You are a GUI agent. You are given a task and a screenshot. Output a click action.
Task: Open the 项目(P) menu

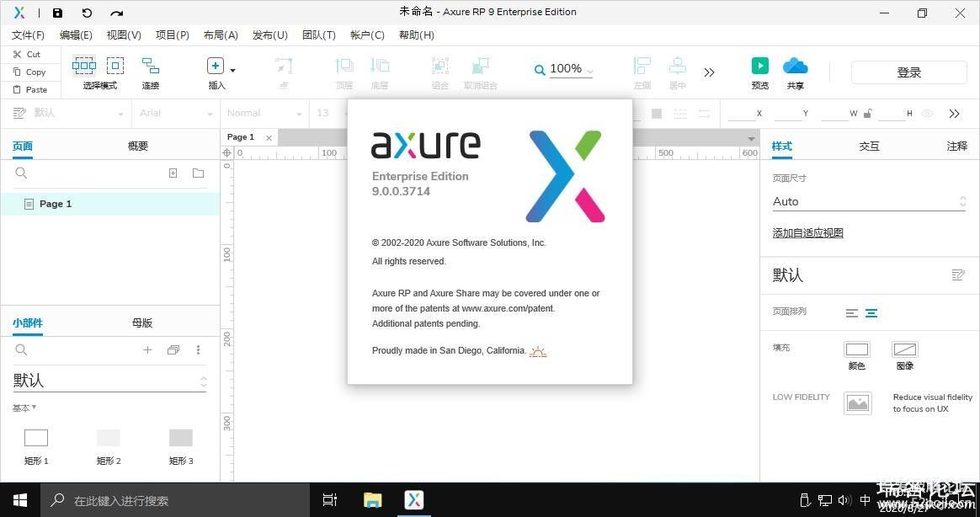click(173, 35)
